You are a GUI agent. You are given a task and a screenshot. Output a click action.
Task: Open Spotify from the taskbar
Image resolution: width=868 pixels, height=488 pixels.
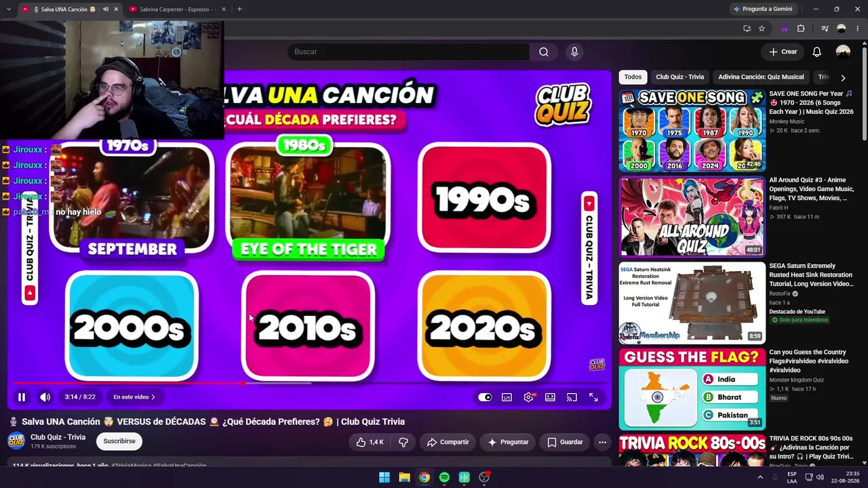tap(444, 477)
